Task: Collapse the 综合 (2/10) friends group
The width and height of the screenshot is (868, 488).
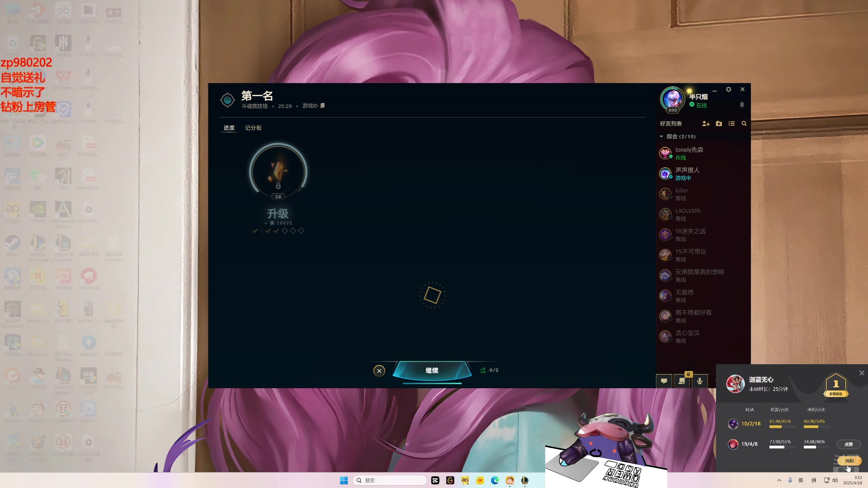Action: point(678,136)
